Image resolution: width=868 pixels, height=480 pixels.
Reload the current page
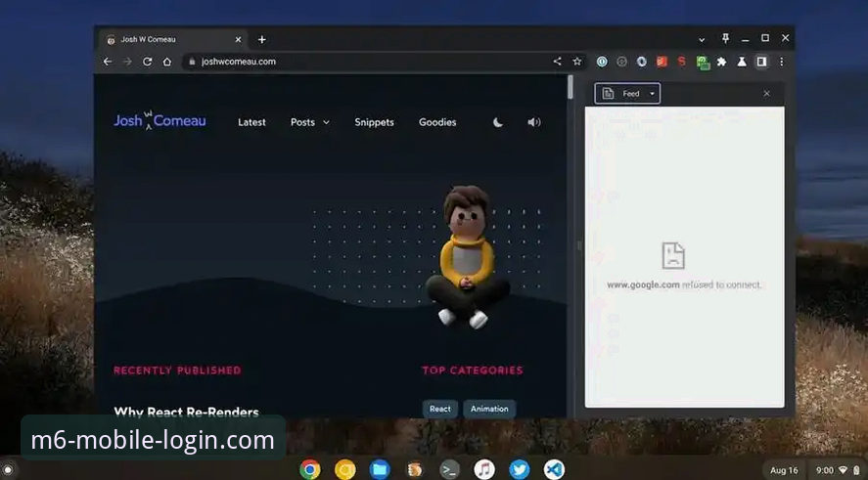[147, 62]
